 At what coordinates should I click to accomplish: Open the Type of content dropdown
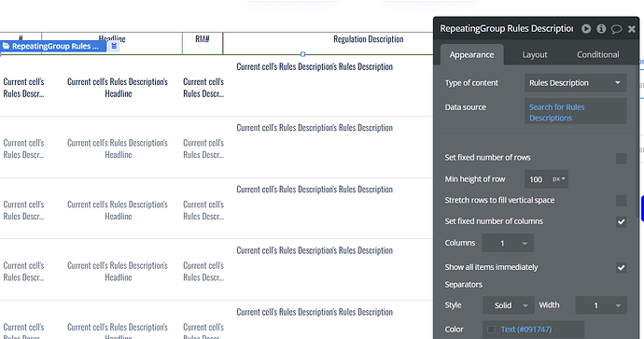[576, 83]
